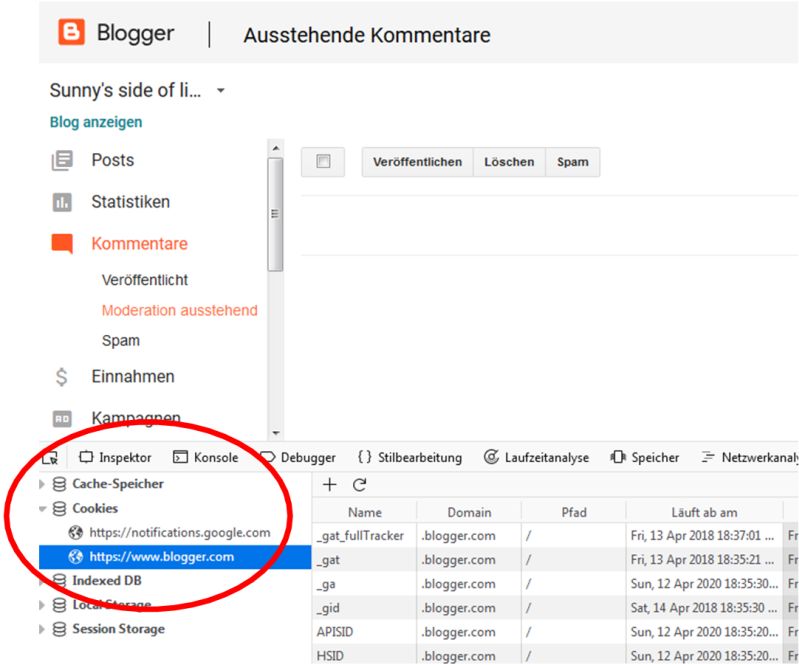799x665 pixels.
Task: Click the database icon beside Cache-Speicher
Action: (60, 484)
